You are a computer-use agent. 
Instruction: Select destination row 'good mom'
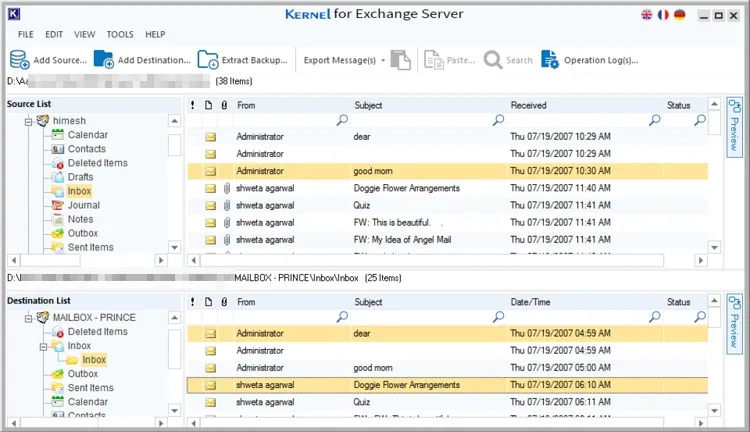tap(447, 368)
